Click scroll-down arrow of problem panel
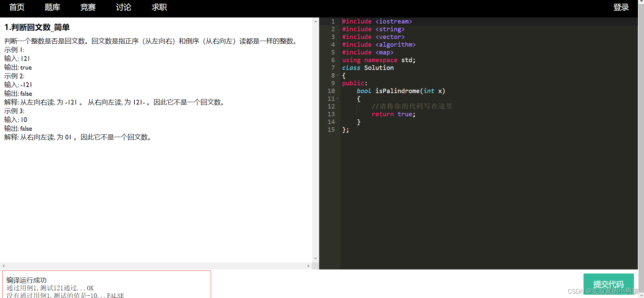The width and height of the screenshot is (644, 298). (x=315, y=258)
